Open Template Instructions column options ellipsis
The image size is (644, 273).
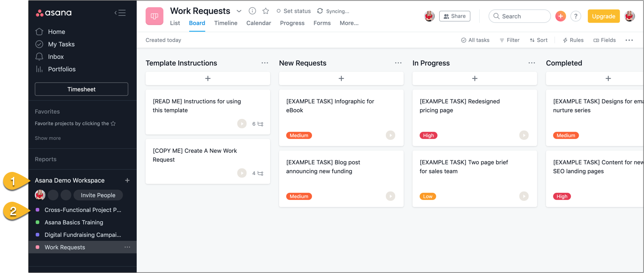(265, 63)
